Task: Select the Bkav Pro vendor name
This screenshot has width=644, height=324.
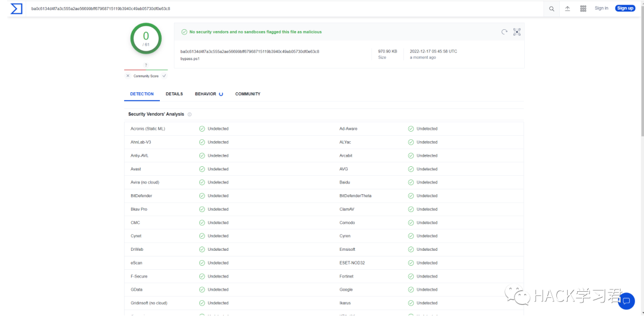Action: click(139, 209)
